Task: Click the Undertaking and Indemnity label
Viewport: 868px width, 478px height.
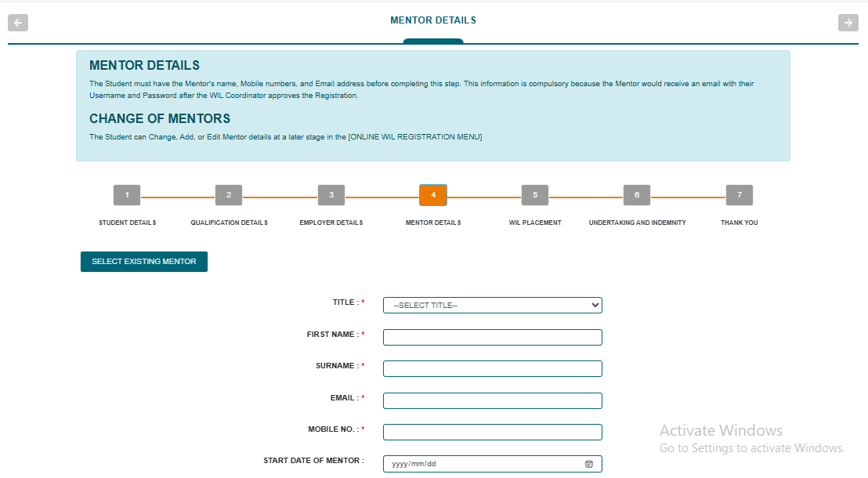Action: point(637,223)
